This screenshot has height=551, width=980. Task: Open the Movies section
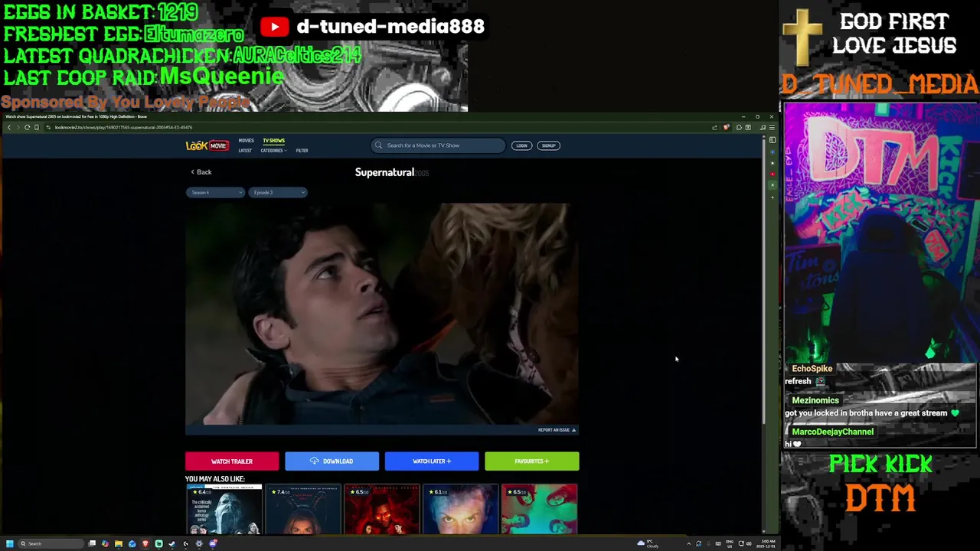pyautogui.click(x=246, y=141)
